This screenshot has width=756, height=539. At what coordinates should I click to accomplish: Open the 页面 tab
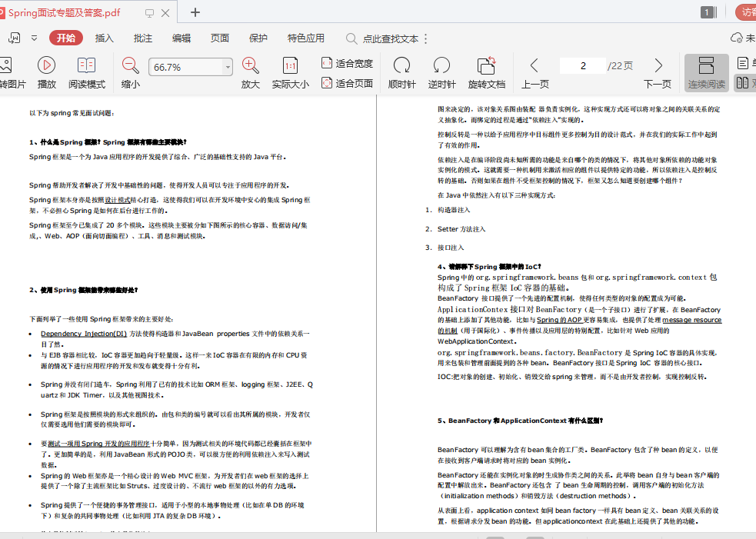220,38
